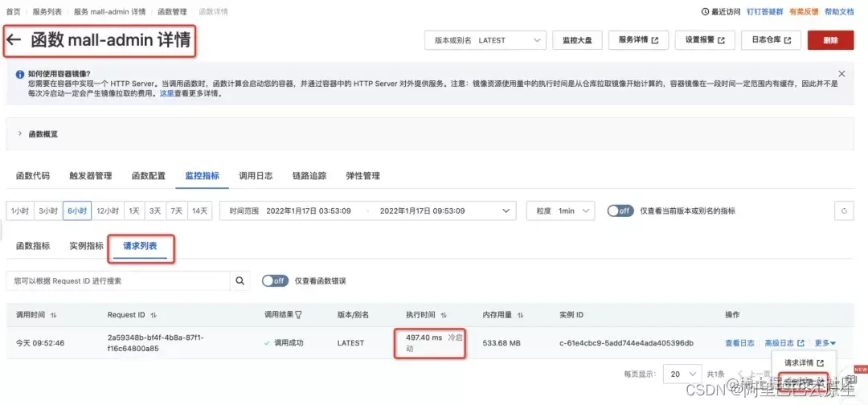Viewport: 868px width, 405px height.
Task: Click the 设置报警 button
Action: [705, 40]
